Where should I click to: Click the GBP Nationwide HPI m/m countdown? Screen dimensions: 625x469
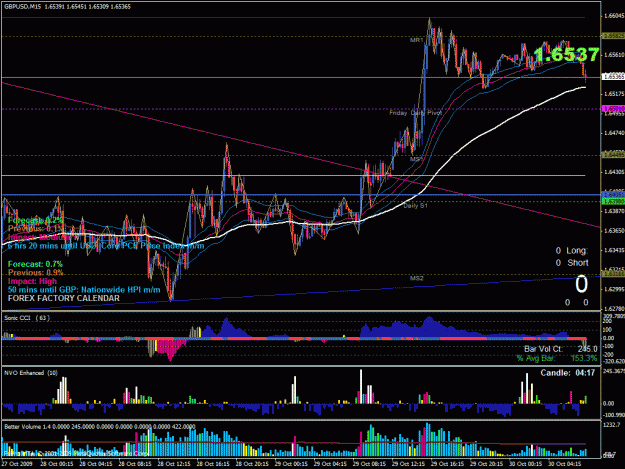[84, 290]
